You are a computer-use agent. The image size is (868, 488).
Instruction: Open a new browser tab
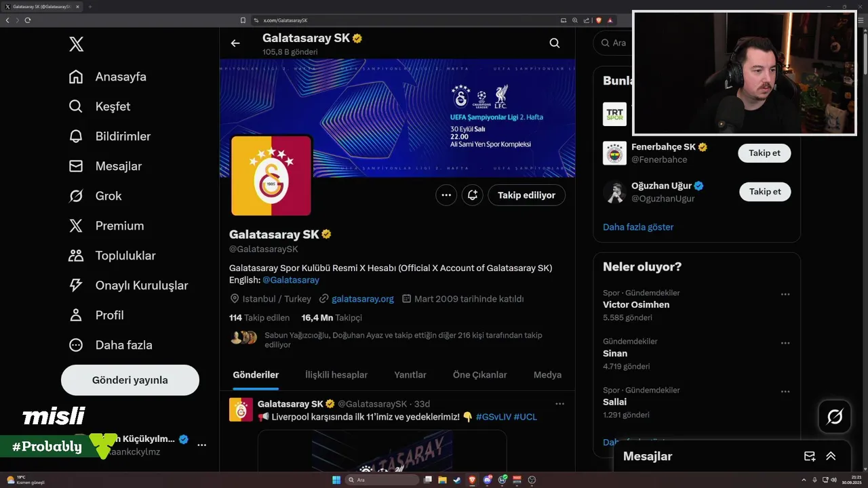coord(90,7)
